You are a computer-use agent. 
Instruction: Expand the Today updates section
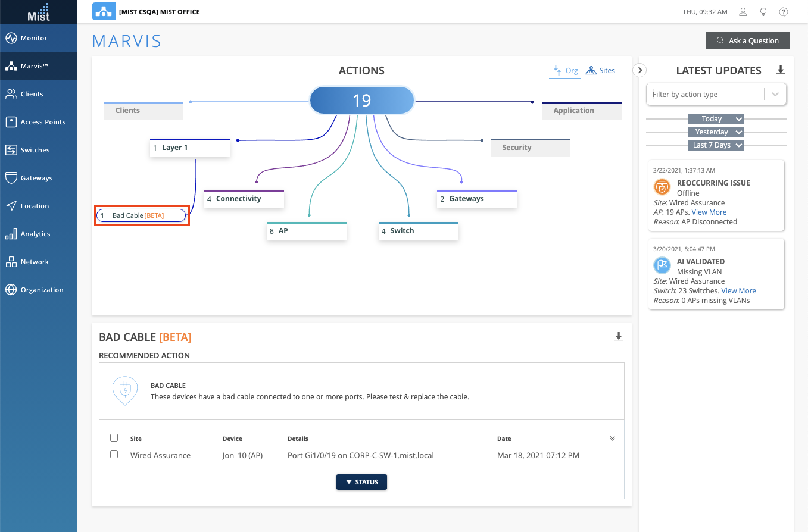716,119
